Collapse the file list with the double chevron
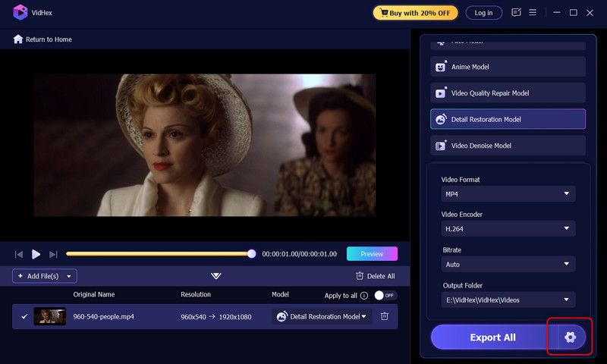This screenshot has height=364, width=607. click(x=216, y=276)
